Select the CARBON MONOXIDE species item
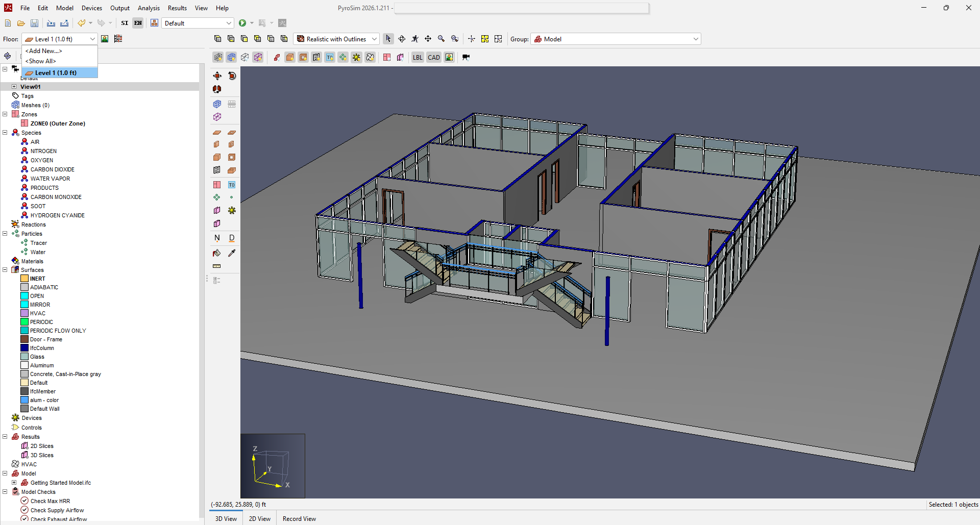 click(x=56, y=197)
